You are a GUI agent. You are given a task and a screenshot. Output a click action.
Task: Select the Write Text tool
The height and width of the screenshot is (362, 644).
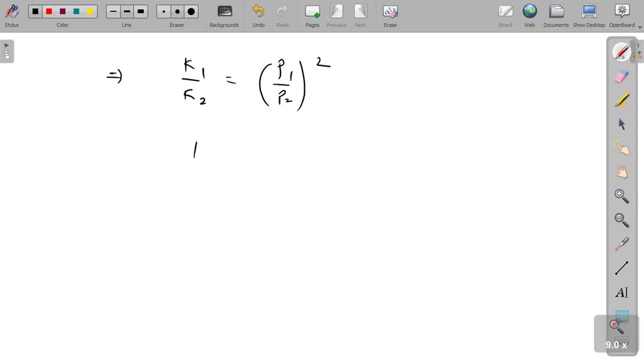coord(621,292)
